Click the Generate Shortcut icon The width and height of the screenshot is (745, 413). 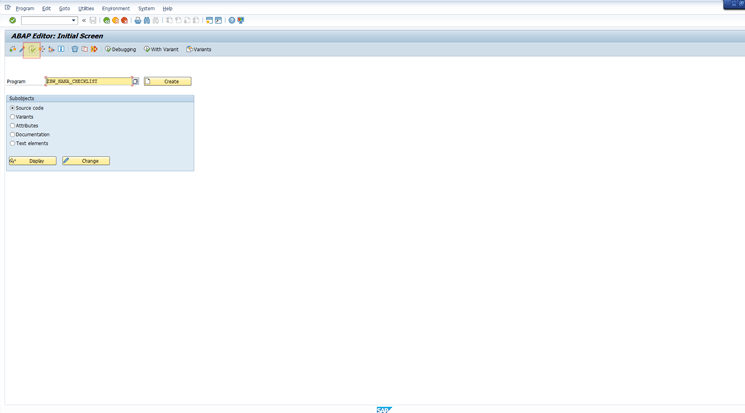(218, 20)
